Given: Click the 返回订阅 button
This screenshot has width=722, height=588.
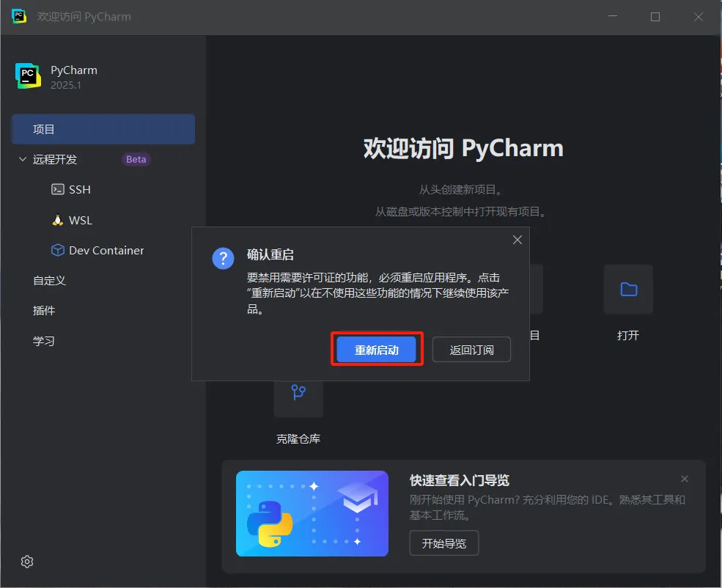Looking at the screenshot, I should click(x=471, y=350).
